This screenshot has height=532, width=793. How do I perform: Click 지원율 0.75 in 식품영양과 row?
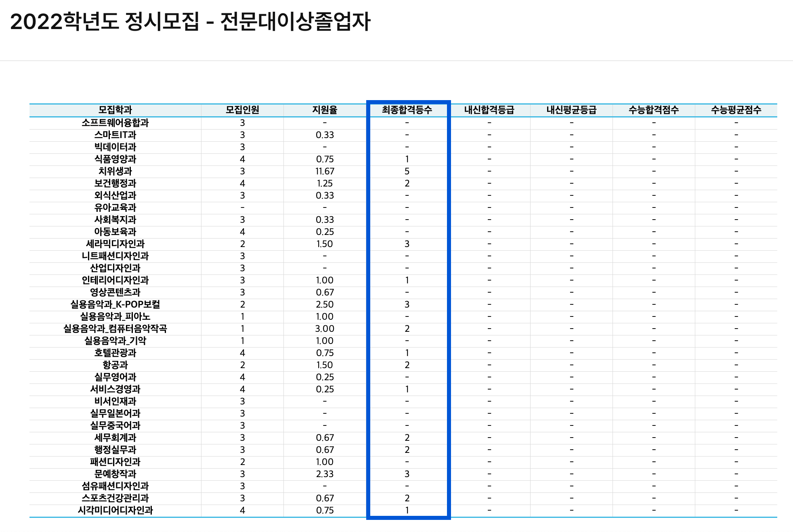(325, 159)
